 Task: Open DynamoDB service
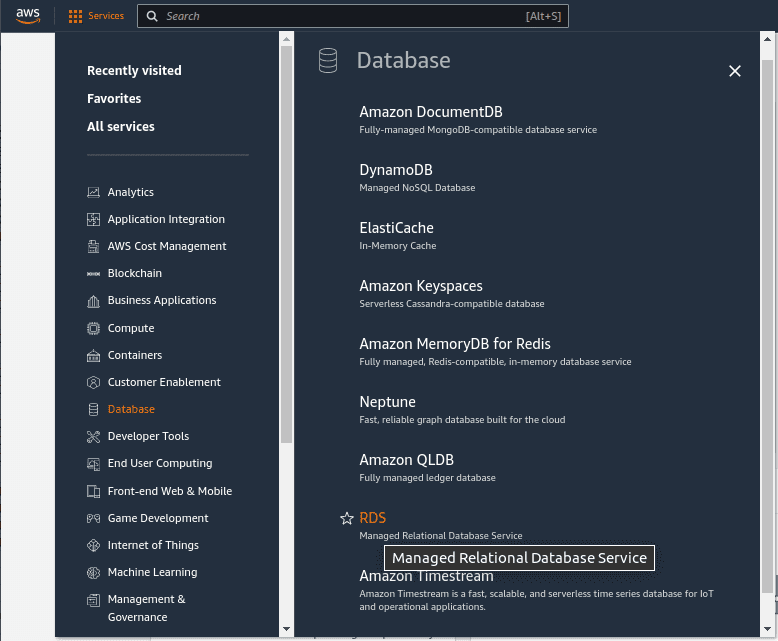click(396, 170)
